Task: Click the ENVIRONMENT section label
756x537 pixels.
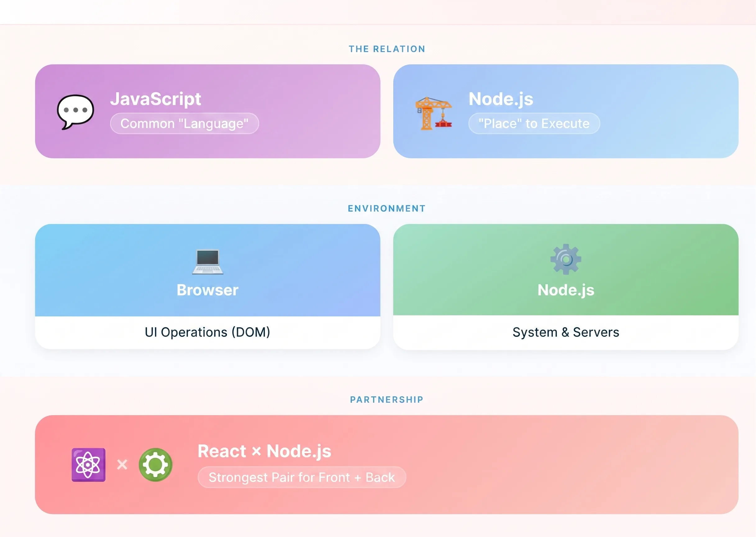Action: (x=387, y=208)
